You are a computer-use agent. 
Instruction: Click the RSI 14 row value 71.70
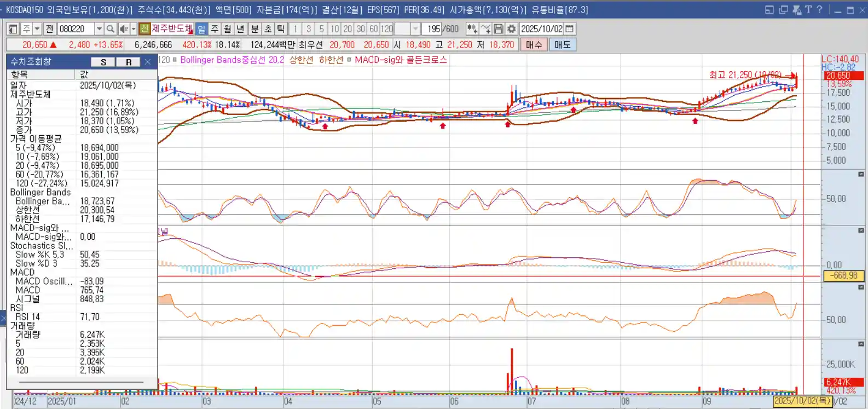pyautogui.click(x=90, y=316)
